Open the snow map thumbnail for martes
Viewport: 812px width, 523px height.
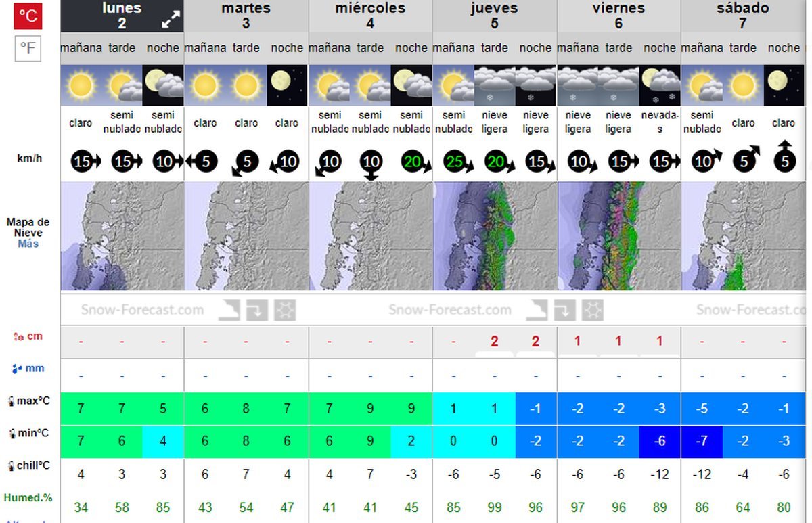tap(246, 236)
